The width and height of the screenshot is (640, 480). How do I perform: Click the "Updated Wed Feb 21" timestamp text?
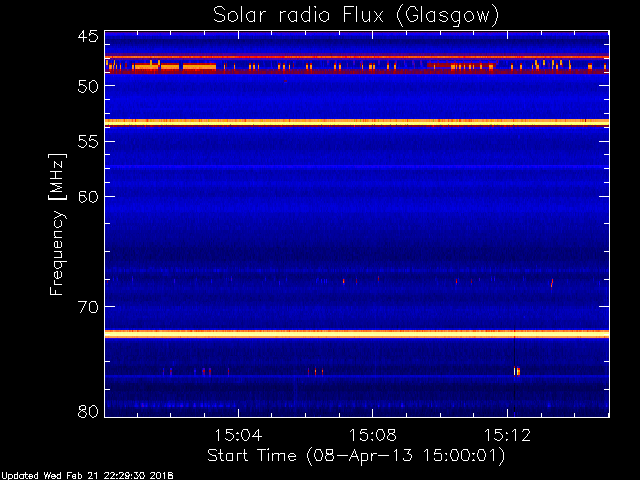(87, 476)
